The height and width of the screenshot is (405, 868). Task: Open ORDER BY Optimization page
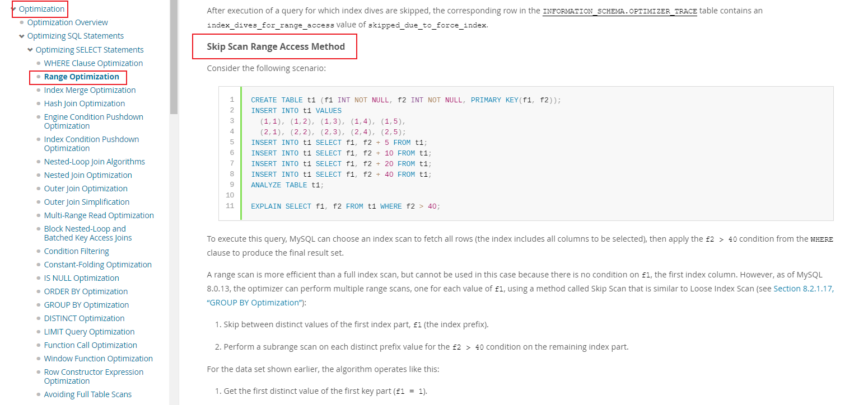point(86,291)
